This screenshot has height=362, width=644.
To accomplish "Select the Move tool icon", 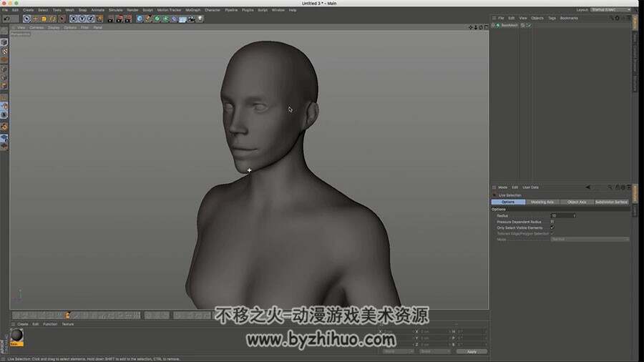I will pos(35,19).
